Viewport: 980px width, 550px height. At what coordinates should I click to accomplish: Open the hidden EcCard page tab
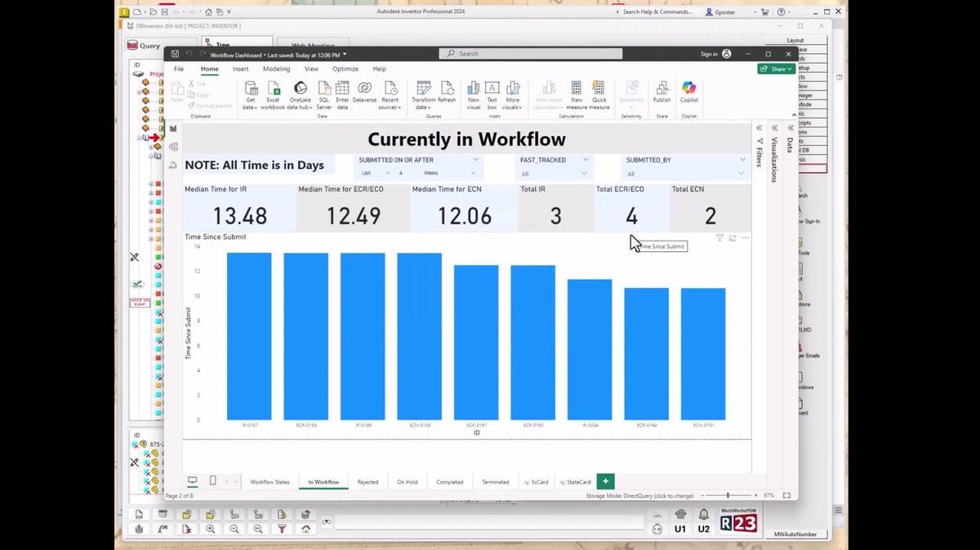[537, 482]
